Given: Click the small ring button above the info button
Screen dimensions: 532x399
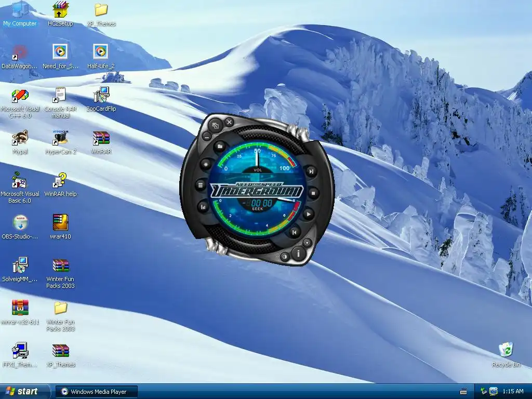Looking at the screenshot, I should [x=307, y=243].
